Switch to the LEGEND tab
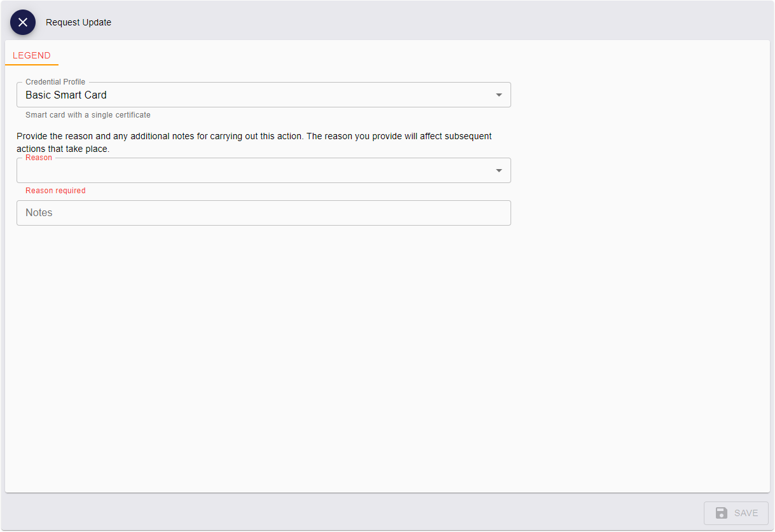The image size is (775, 532). [32, 55]
